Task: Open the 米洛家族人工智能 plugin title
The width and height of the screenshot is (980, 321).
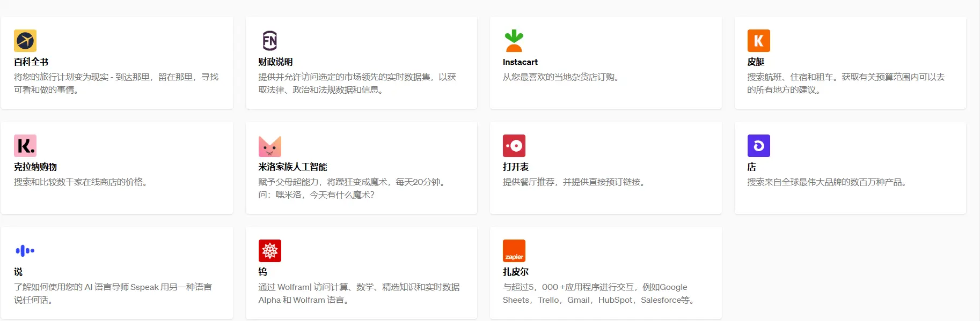Action: 292,167
